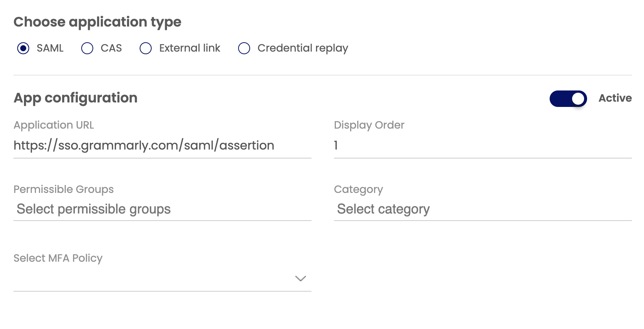
Task: Click the Select MFA Policy label
Action: (57, 258)
